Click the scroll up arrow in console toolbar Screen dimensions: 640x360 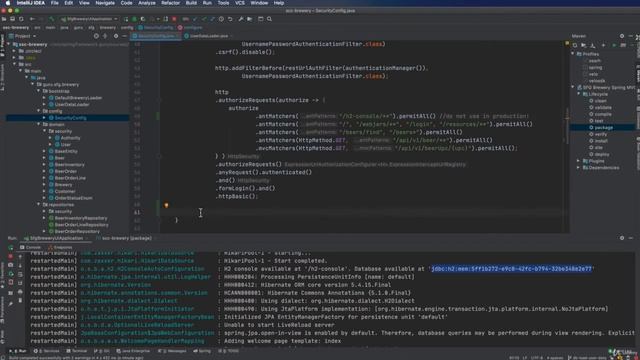pyautogui.click(x=20, y=256)
